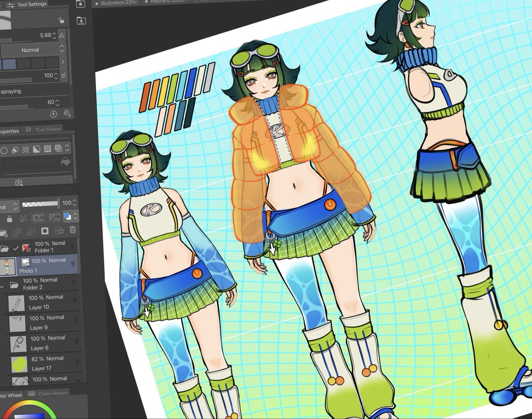
Task: Adjust the 100 value stepper
Action: tap(56, 76)
